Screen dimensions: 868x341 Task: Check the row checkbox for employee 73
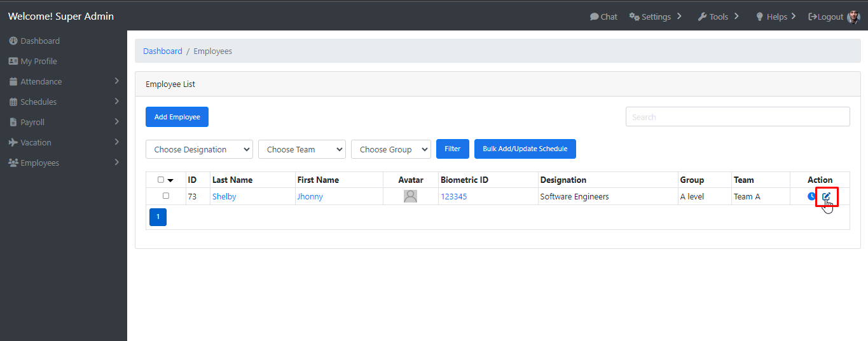[x=166, y=196]
